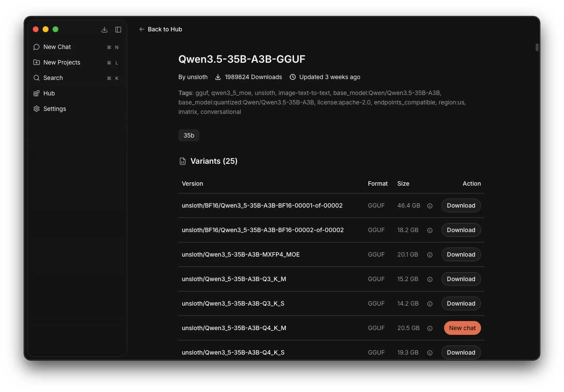Show info icon for Q3_K_M variant
This screenshot has height=392, width=564.
click(x=430, y=279)
